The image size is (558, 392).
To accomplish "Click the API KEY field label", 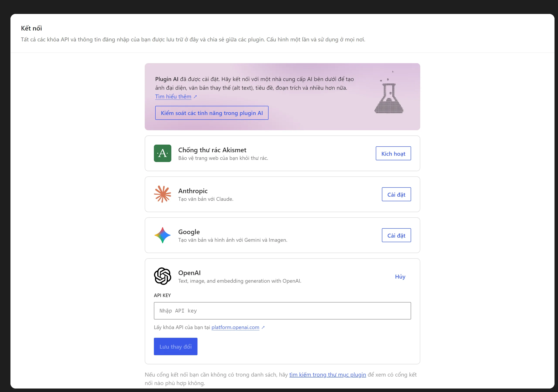I will [x=162, y=295].
